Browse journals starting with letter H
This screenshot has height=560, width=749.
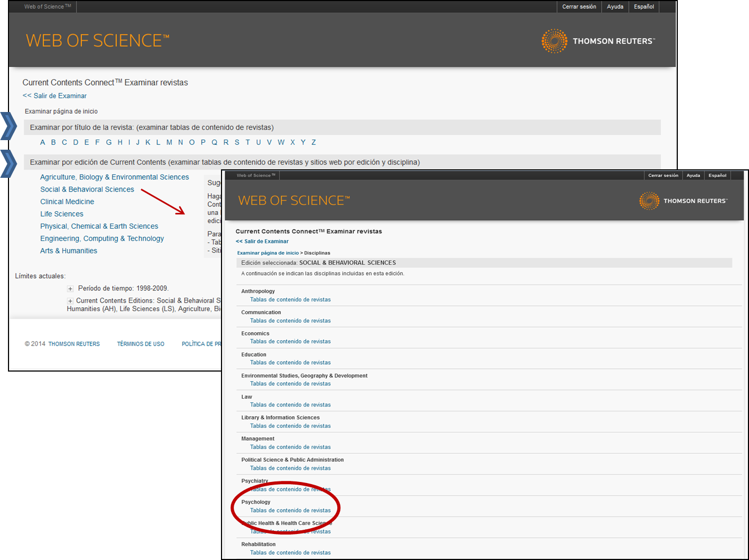(x=120, y=142)
